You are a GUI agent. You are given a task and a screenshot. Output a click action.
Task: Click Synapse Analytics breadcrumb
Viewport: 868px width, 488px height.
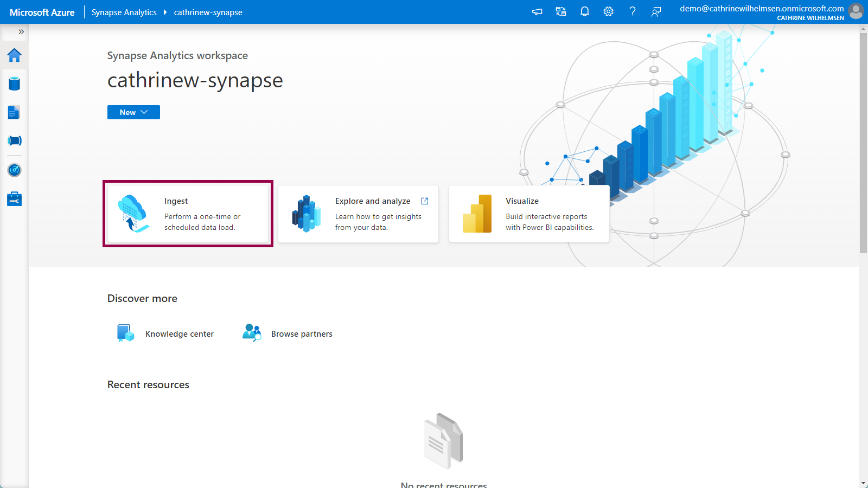[x=124, y=12]
